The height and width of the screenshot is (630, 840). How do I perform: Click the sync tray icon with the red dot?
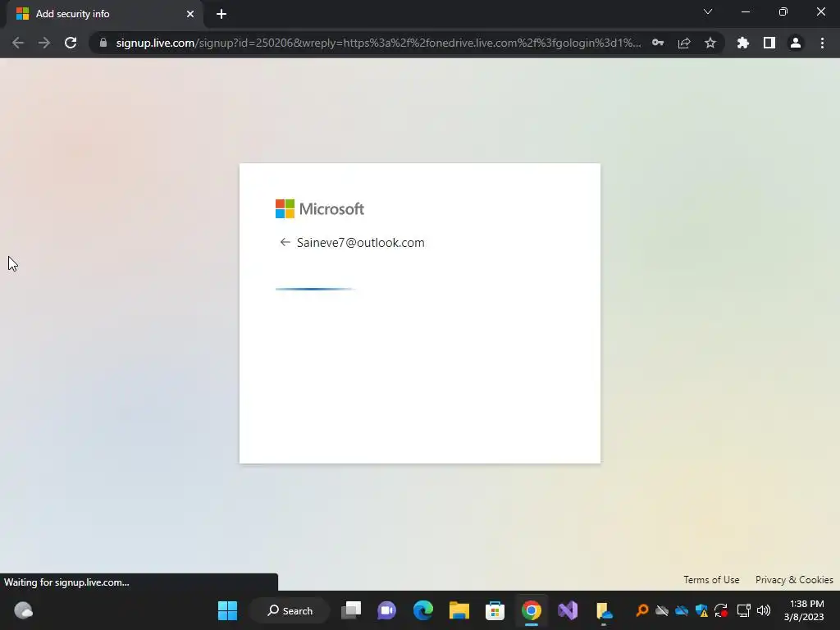[x=721, y=610]
